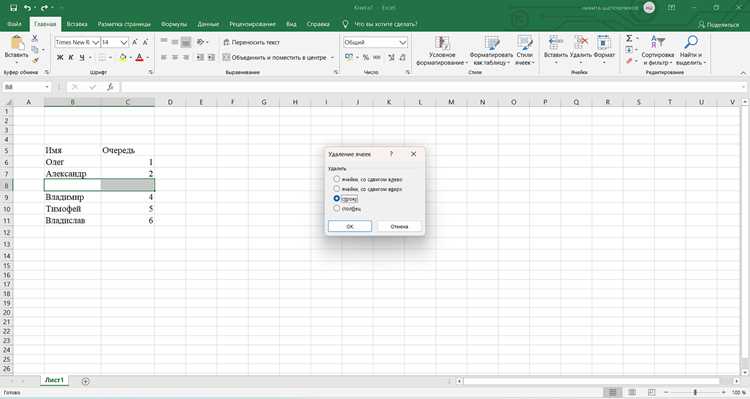Click the cell borders icon
Viewport: 750px width, 399px height.
(x=101, y=57)
